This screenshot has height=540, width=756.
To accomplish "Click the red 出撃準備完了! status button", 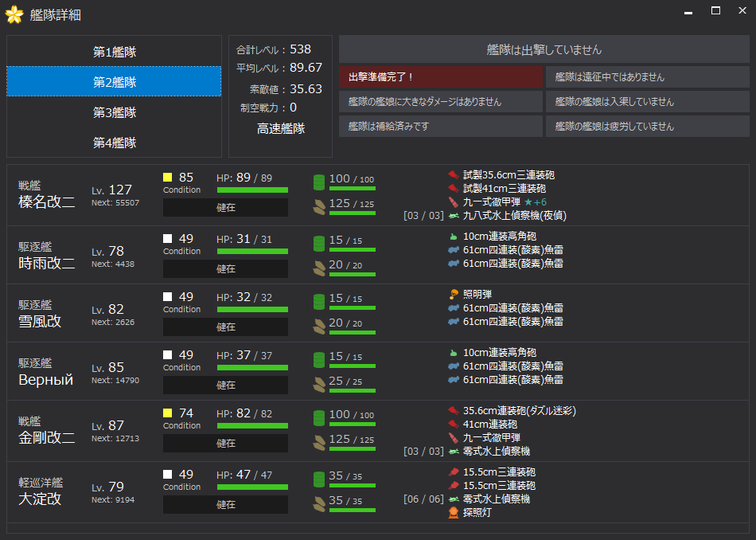I will 440,77.
